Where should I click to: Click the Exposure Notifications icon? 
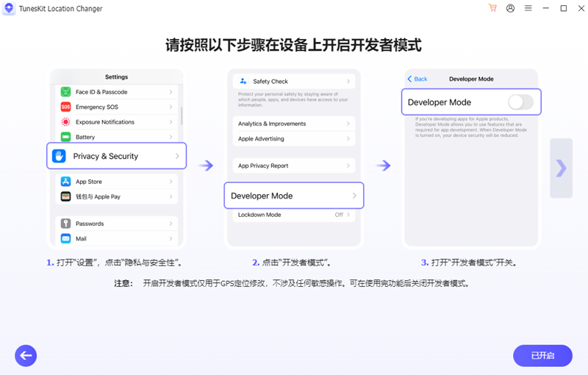(x=65, y=122)
